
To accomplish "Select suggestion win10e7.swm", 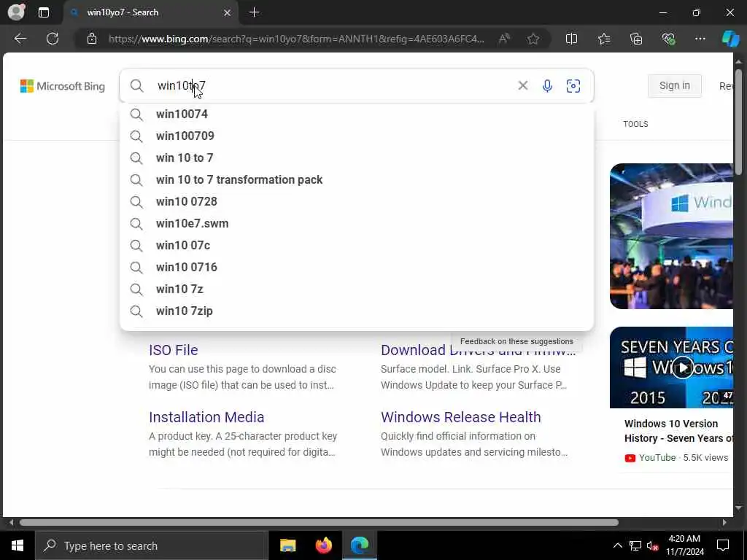I will coord(356,224).
